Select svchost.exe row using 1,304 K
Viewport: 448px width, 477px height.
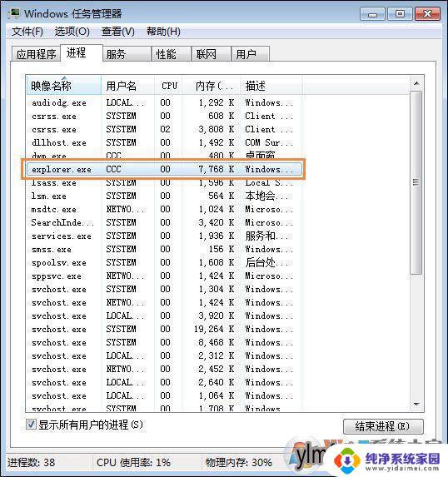coord(164,290)
